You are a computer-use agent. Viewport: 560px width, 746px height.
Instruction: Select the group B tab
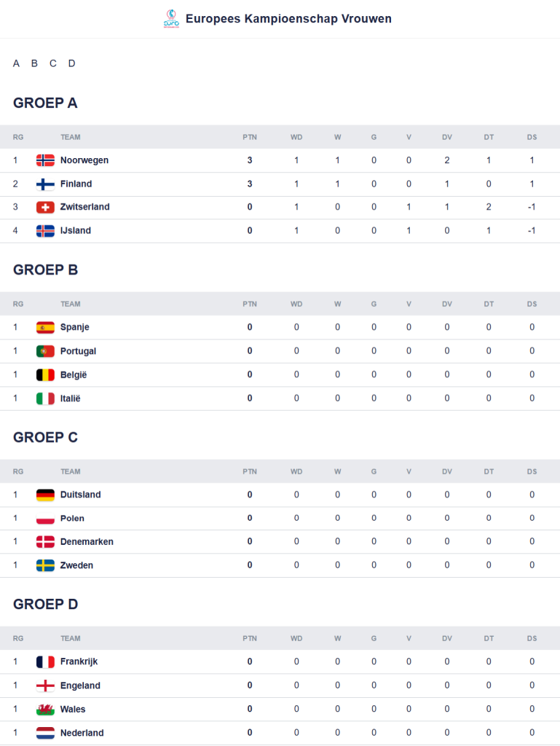tap(34, 63)
